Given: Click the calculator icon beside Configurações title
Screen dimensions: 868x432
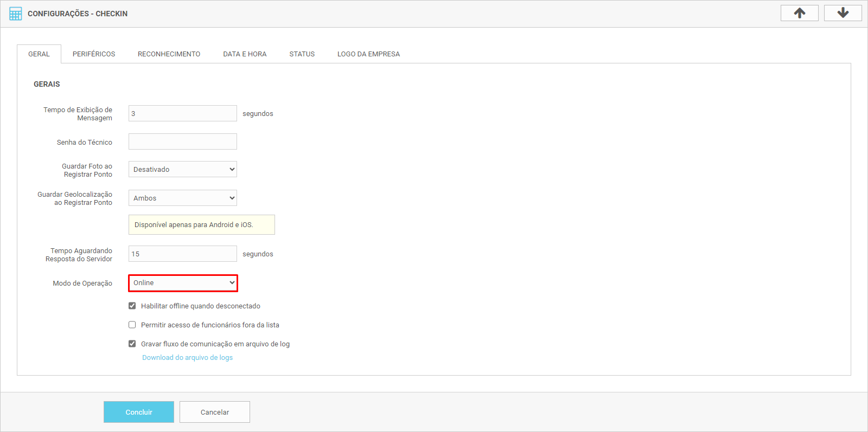Looking at the screenshot, I should pyautogui.click(x=16, y=14).
